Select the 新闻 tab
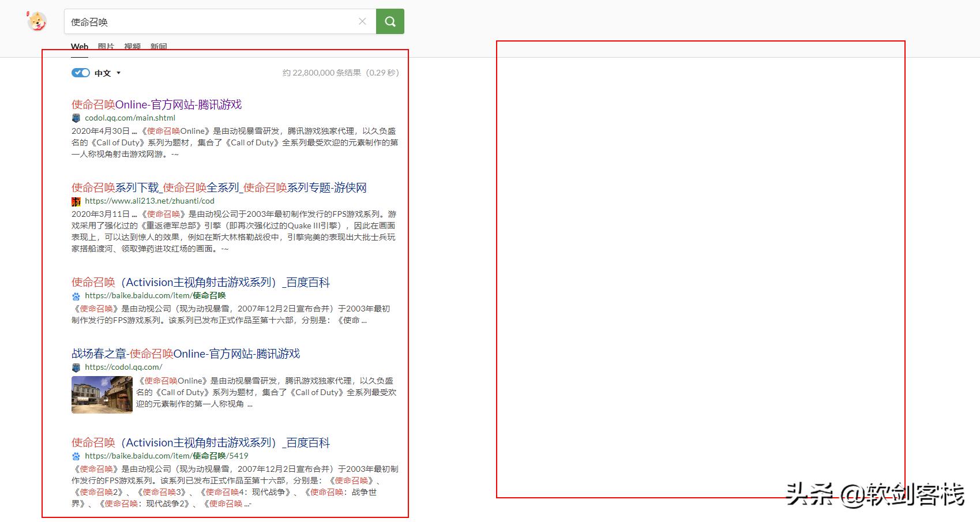The image size is (980, 522). point(159,46)
